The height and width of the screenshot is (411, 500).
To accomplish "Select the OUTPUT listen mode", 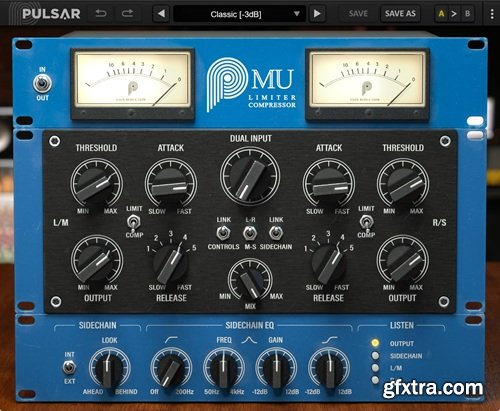I will [x=375, y=343].
